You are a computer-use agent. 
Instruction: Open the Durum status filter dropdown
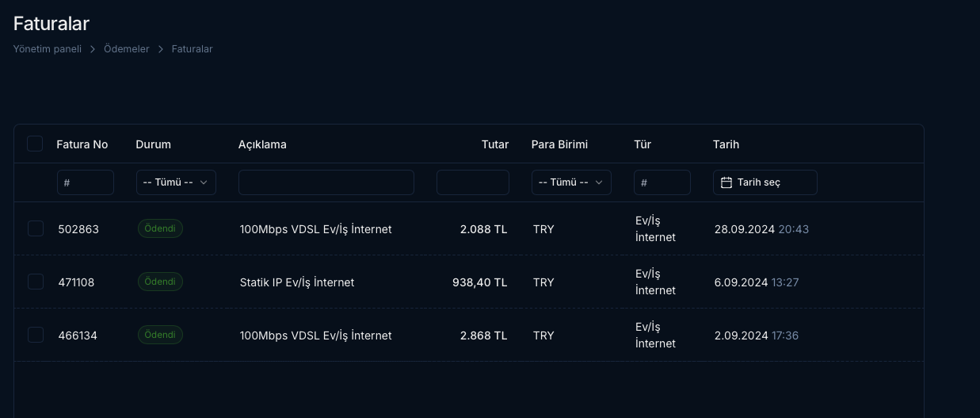pos(176,182)
